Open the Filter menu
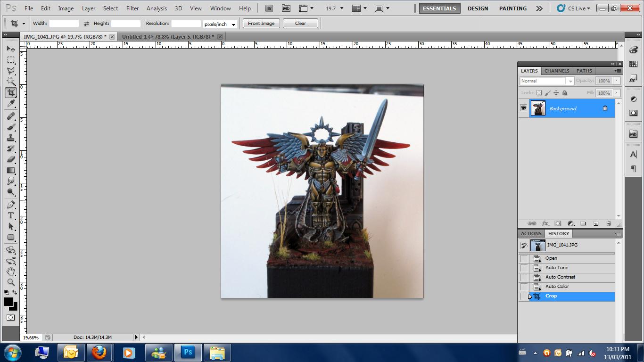The width and height of the screenshot is (644, 362). 132,8
